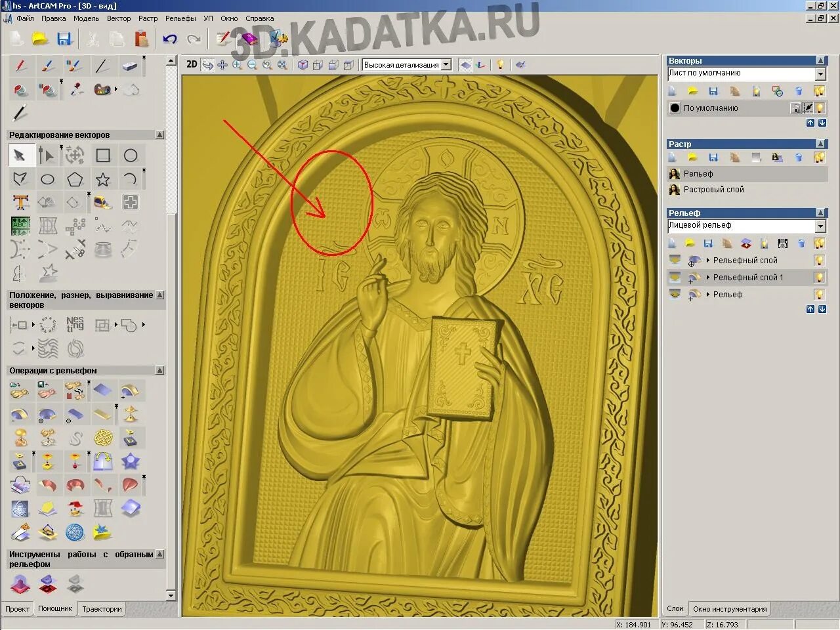Collapse the Рельеф panel header
The image size is (840, 630).
coord(820,213)
